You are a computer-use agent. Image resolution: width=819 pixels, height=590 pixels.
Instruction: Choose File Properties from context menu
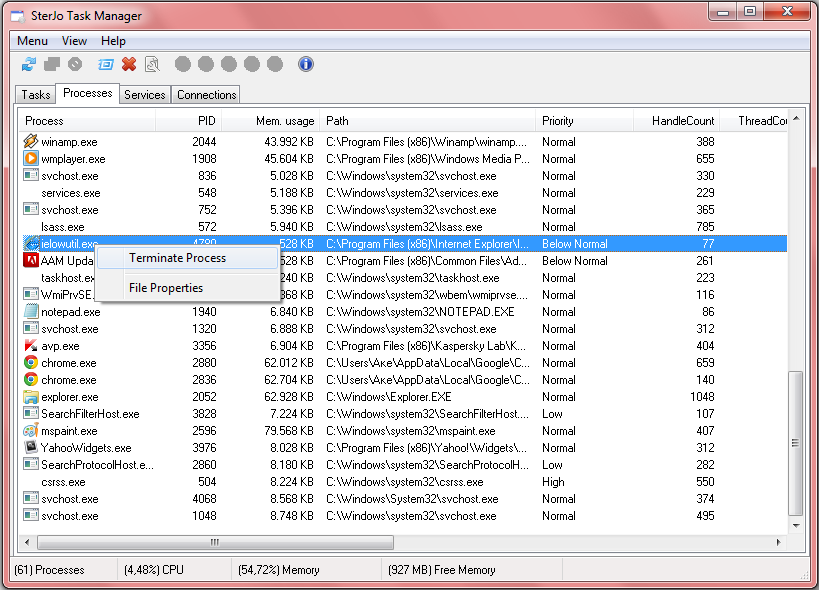(187, 288)
